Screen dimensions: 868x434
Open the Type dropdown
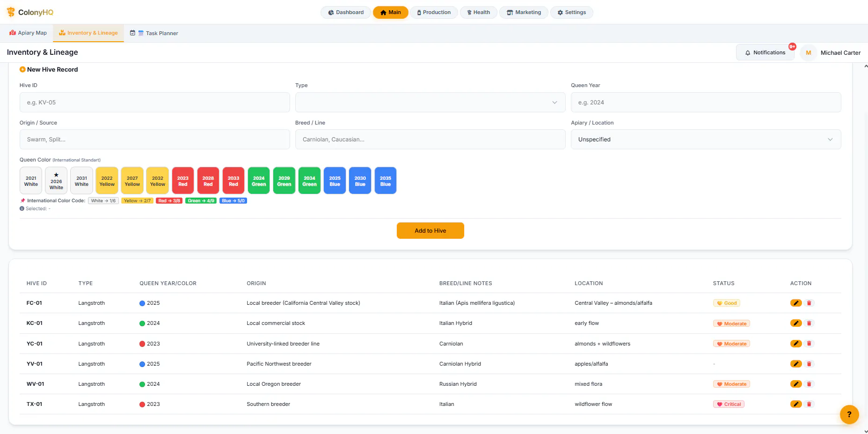430,103
